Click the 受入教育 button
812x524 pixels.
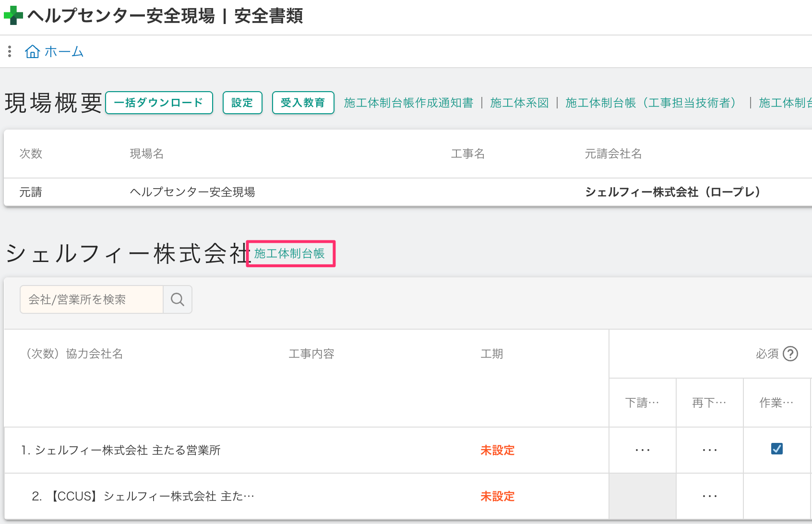303,103
